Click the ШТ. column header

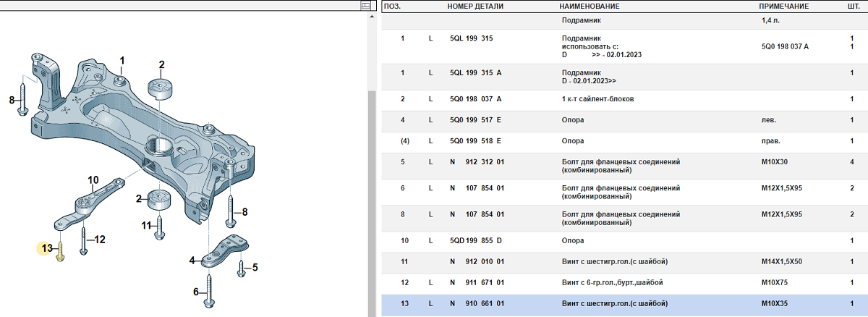coord(854,6)
